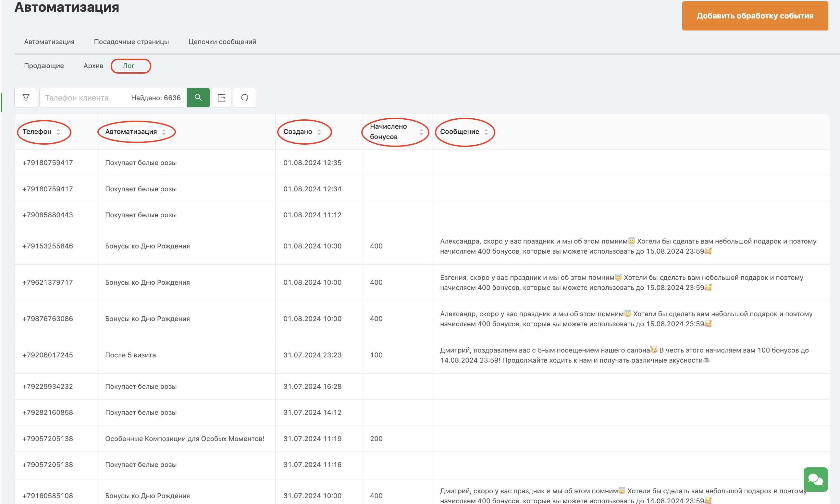This screenshot has width=840, height=504.
Task: Select the Архив sub-tab
Action: pyautogui.click(x=93, y=66)
